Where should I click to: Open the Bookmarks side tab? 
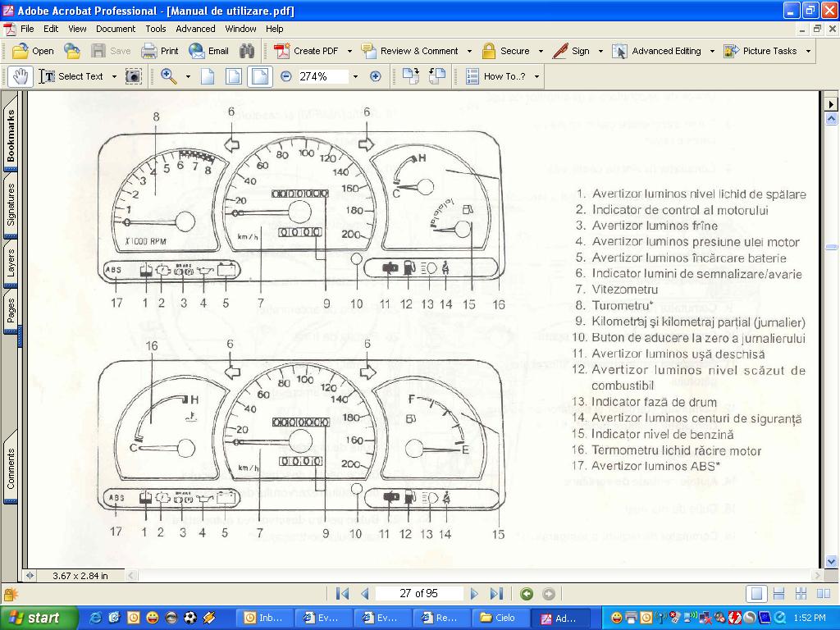click(x=11, y=136)
